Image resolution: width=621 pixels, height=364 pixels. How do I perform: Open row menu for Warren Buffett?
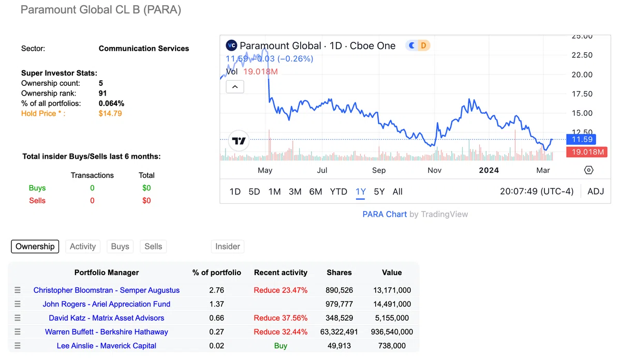click(17, 332)
